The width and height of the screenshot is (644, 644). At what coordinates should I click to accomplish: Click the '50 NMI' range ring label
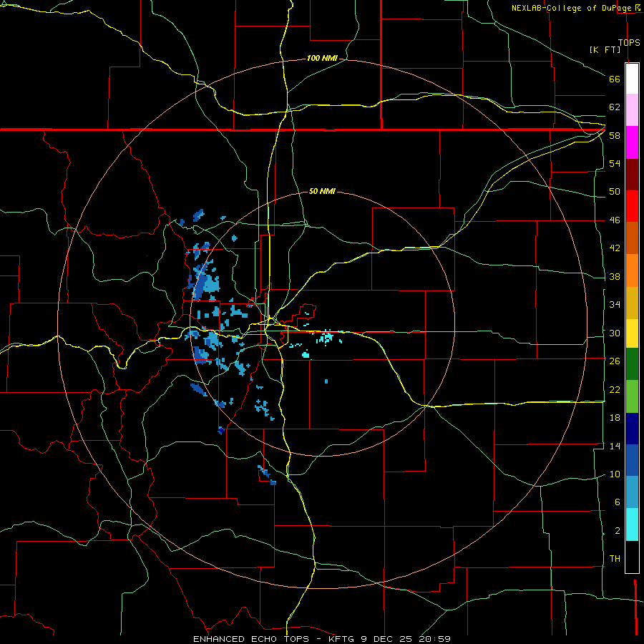(x=322, y=191)
